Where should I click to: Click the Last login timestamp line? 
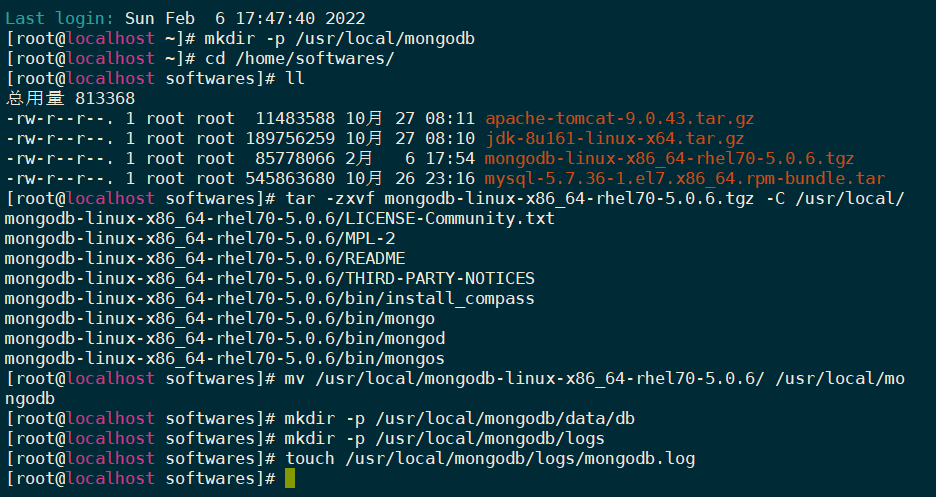coord(185,18)
